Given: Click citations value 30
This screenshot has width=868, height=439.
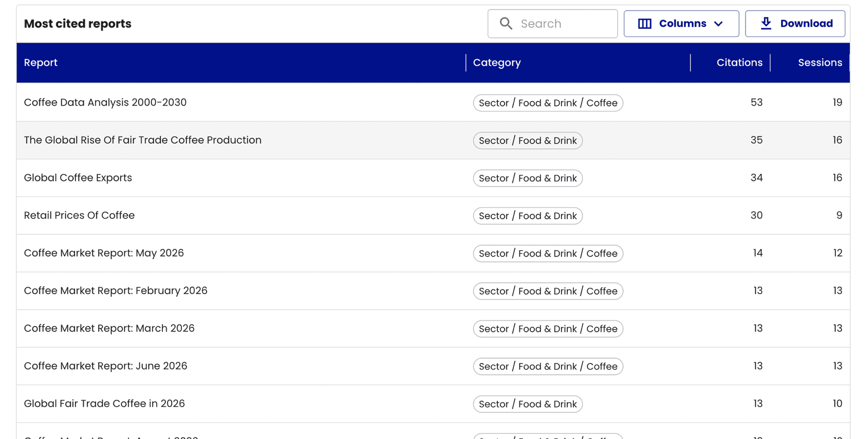Looking at the screenshot, I should tap(756, 215).
